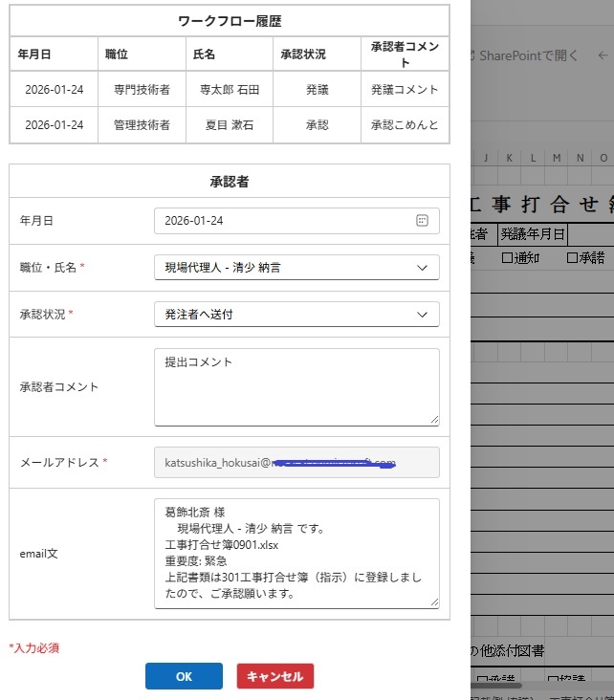Image resolution: width=614 pixels, height=700 pixels.
Task: Toggle the 承諾 checkbox in the sheet
Action: point(573,257)
